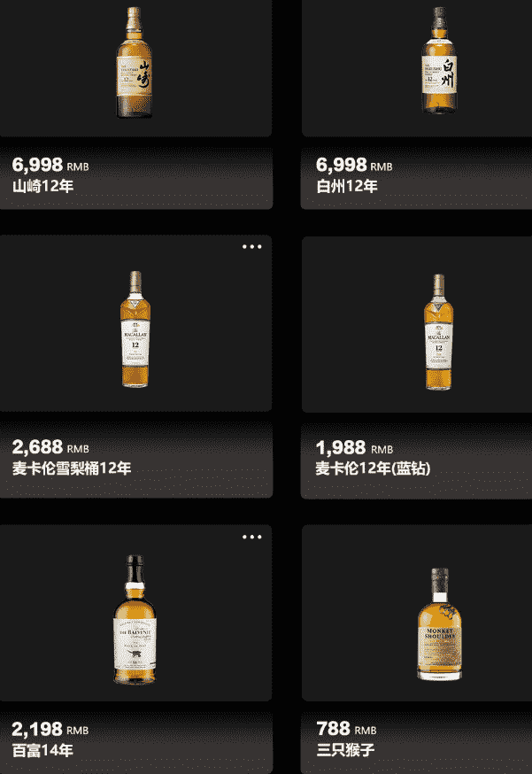Click the 788 RMB price label
The image size is (532, 774).
point(346,728)
